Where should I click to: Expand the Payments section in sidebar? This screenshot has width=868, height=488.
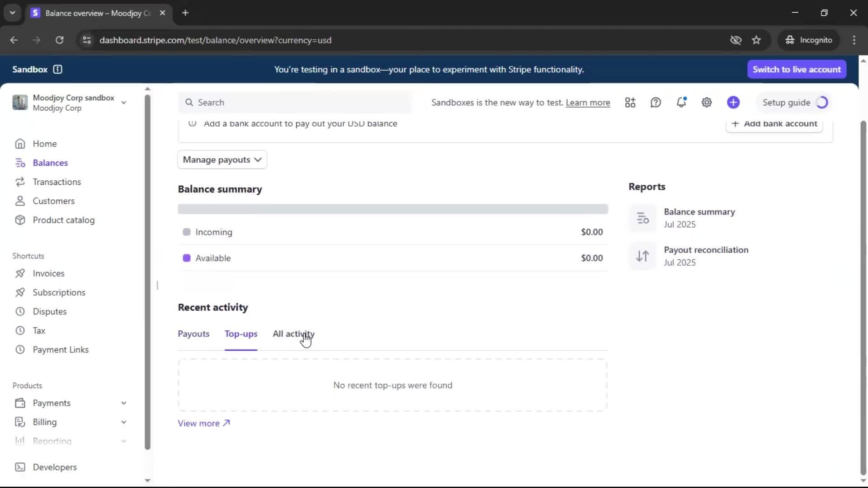pos(123,403)
